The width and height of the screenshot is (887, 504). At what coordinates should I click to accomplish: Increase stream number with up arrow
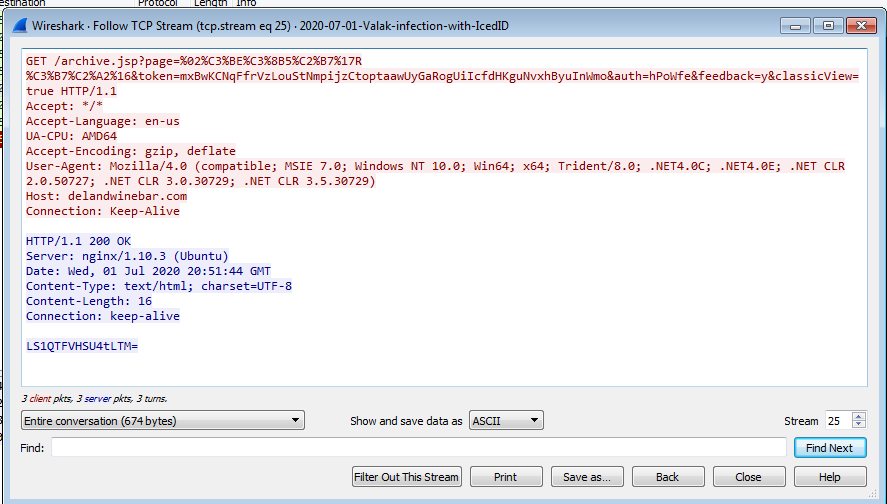click(859, 417)
